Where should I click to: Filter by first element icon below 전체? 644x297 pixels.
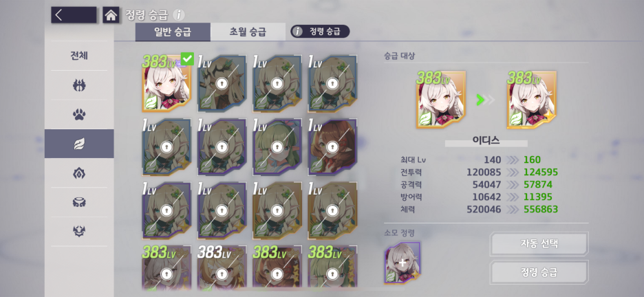pos(79,85)
